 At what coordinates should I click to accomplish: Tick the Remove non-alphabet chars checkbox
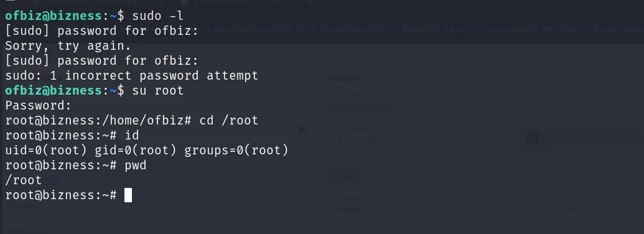532,138
